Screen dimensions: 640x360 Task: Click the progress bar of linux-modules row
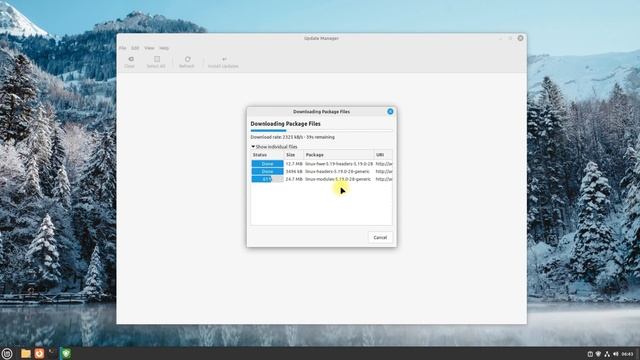(x=267, y=179)
